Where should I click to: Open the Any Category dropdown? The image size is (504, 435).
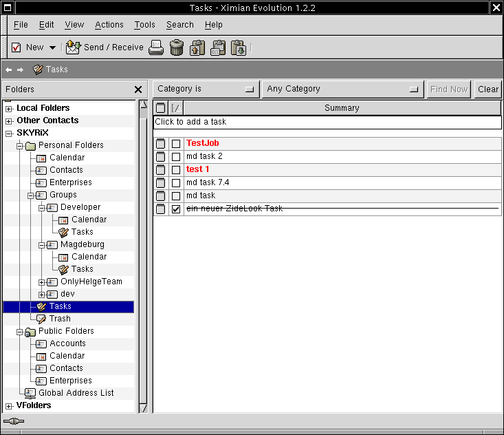coord(343,89)
